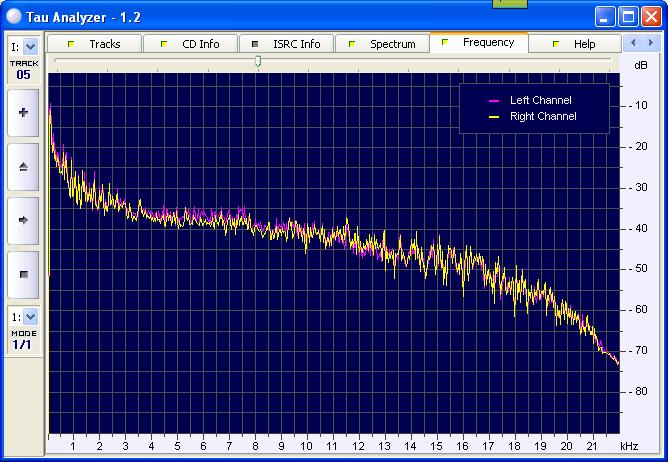Screen dimensions: 668x462
Task: Click the slider handle above the graph
Action: 258,61
